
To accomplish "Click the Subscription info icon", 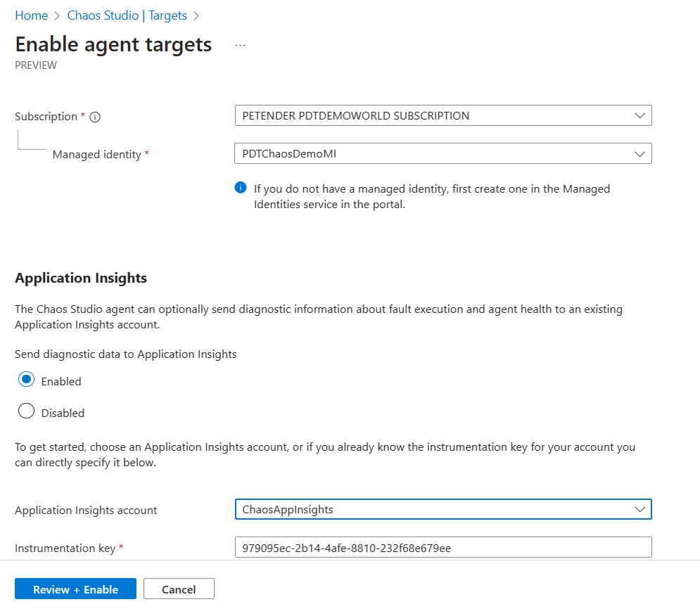I will click(95, 117).
